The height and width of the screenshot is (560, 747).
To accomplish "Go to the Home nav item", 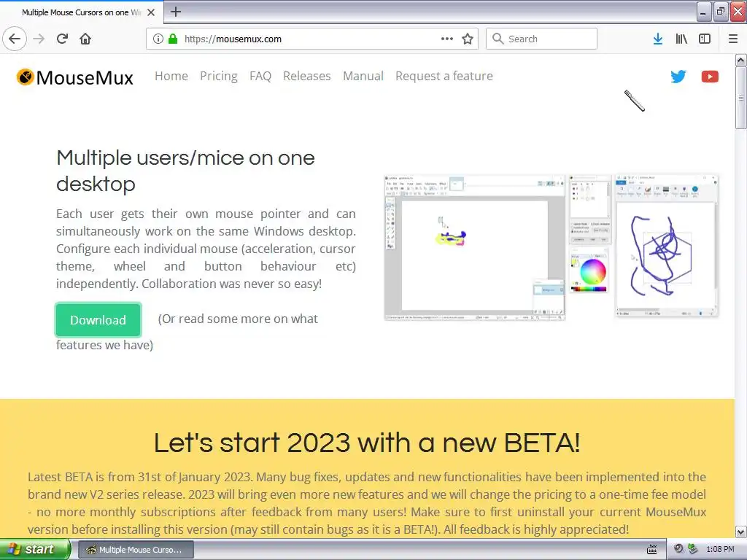I will 171,76.
